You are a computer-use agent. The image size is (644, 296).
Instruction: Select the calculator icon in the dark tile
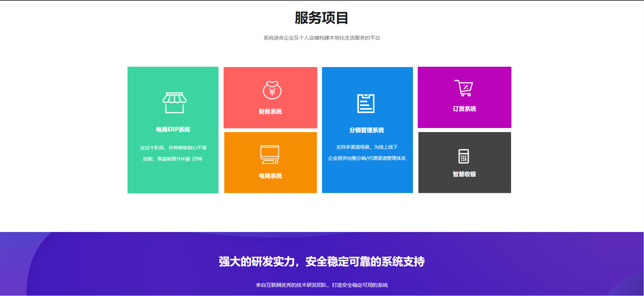coord(464,156)
